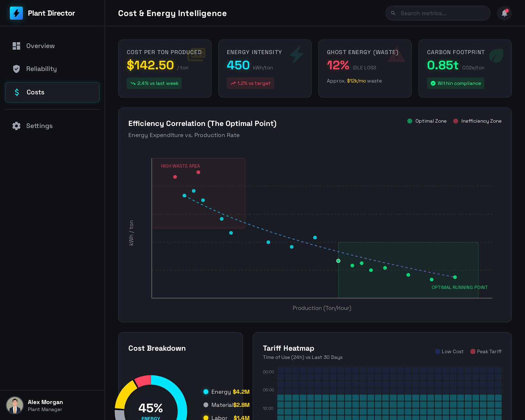The width and height of the screenshot is (525, 420).
Task: Click the $142.50 cost value
Action: pos(150,65)
